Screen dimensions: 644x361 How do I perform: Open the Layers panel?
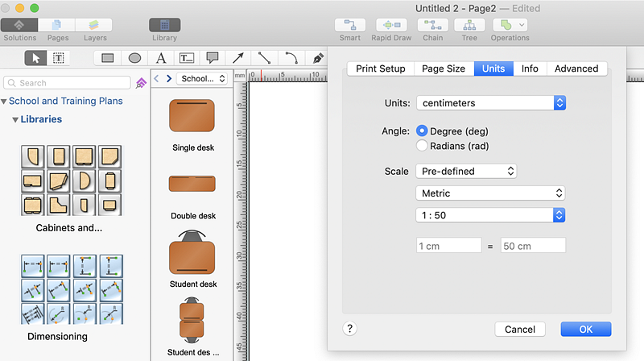coord(94,25)
